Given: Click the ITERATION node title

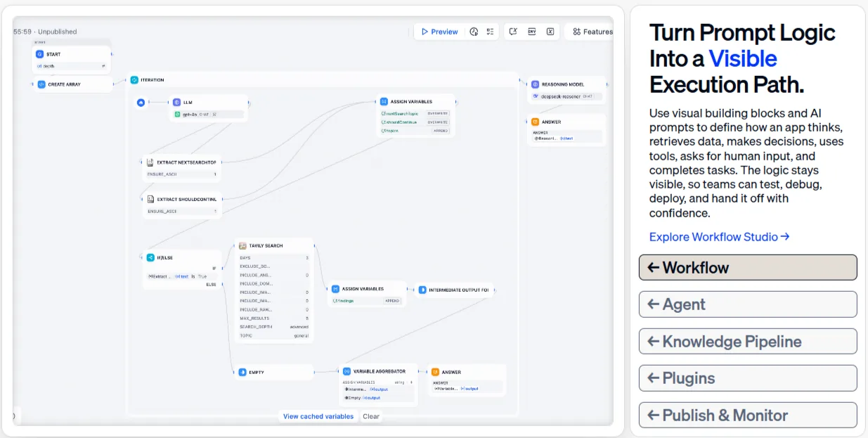Looking at the screenshot, I should [x=153, y=80].
